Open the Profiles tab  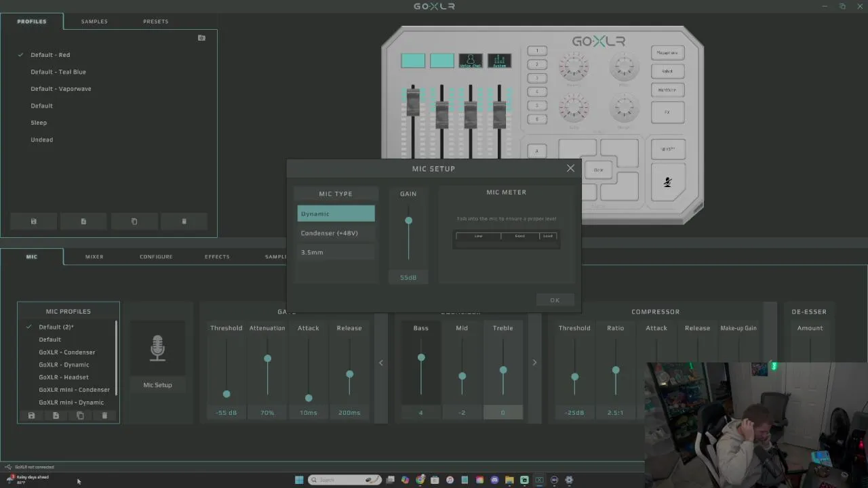32,21
